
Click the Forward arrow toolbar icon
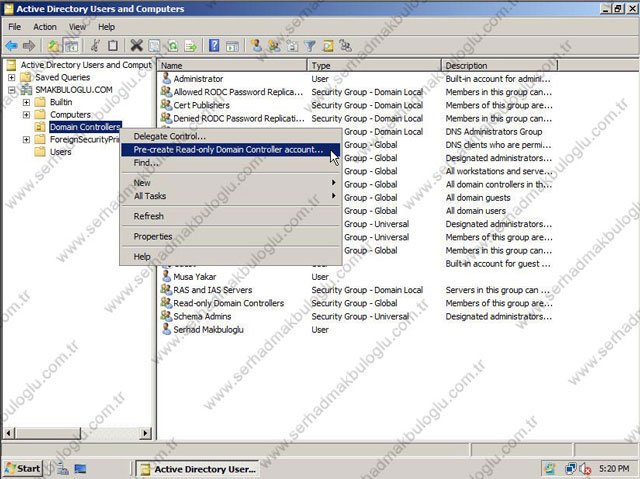pos(29,46)
